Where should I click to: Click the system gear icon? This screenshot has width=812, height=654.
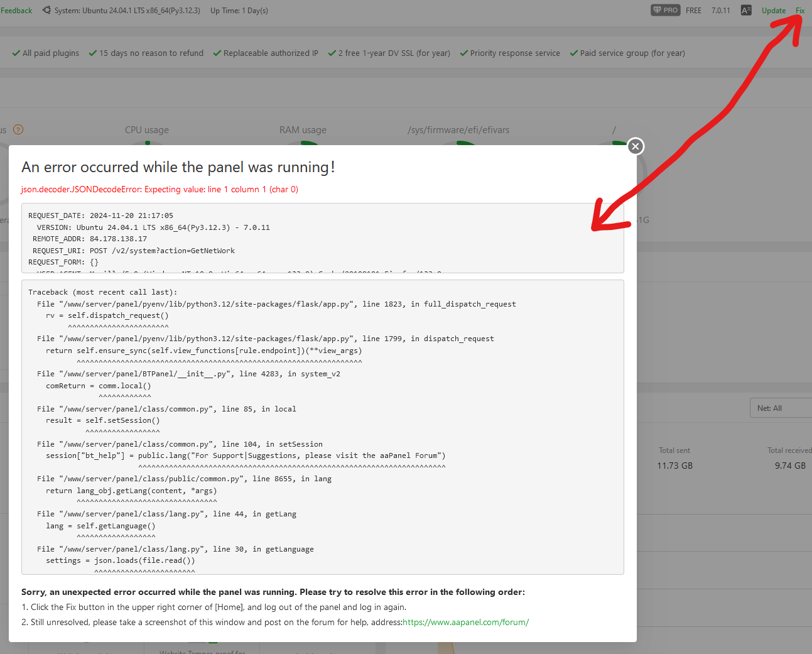click(46, 10)
